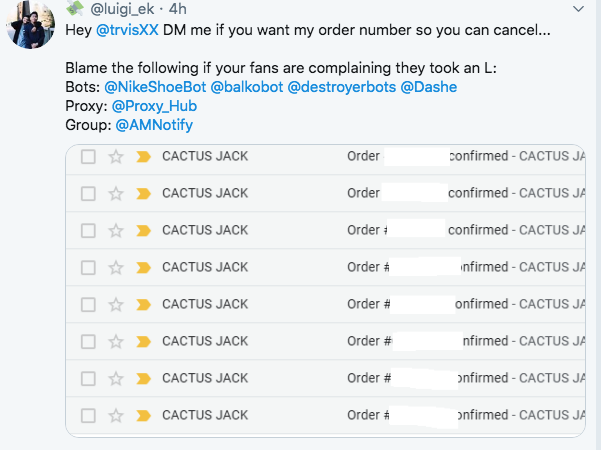This screenshot has width=601, height=450.
Task: Star the second CACTUS JACK email
Action: [116, 194]
